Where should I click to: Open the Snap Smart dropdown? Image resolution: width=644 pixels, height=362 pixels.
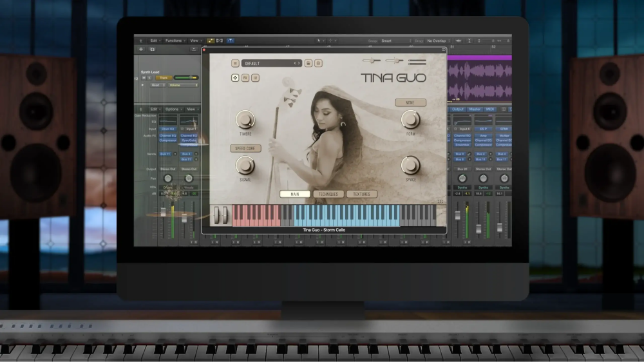point(396,41)
